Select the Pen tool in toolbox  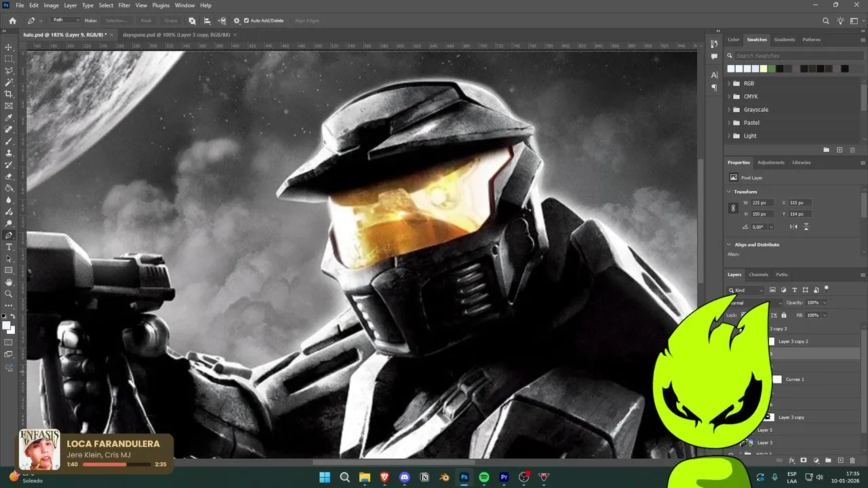point(9,235)
